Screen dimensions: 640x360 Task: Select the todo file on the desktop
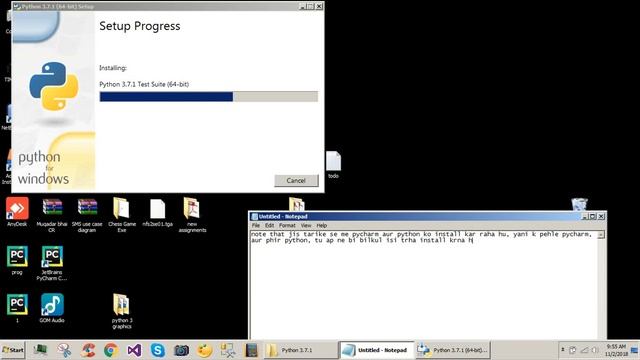333,165
